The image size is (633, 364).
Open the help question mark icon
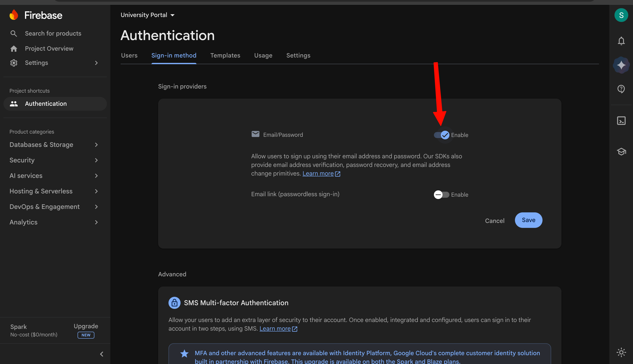(621, 89)
